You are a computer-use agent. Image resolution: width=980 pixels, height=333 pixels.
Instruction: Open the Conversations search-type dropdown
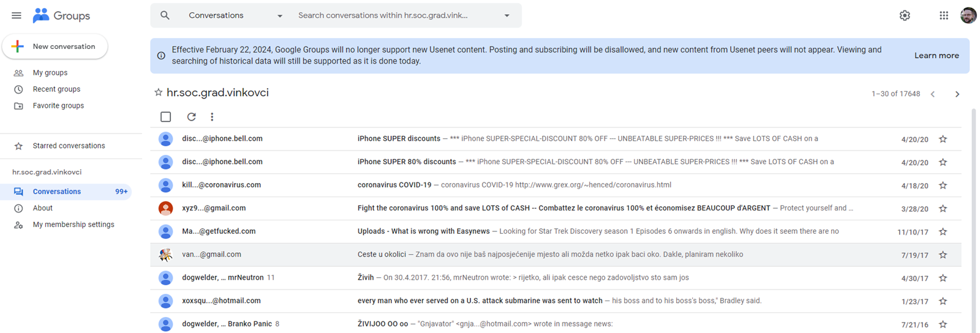pyautogui.click(x=235, y=15)
